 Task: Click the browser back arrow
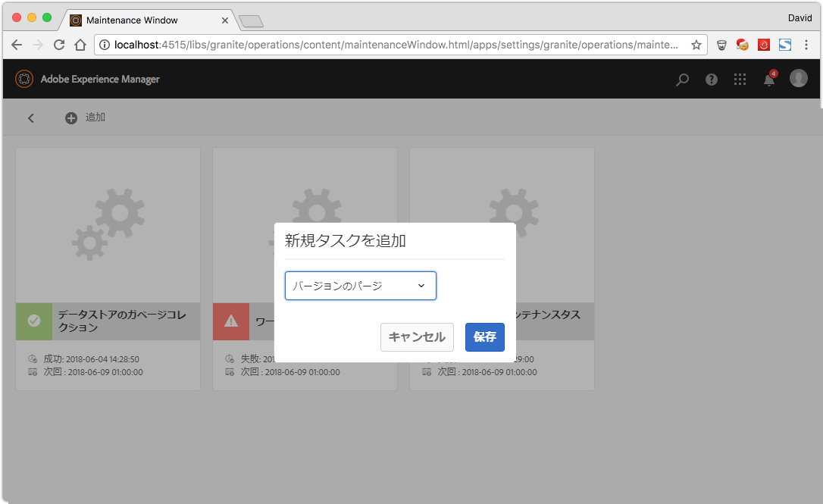pos(17,45)
